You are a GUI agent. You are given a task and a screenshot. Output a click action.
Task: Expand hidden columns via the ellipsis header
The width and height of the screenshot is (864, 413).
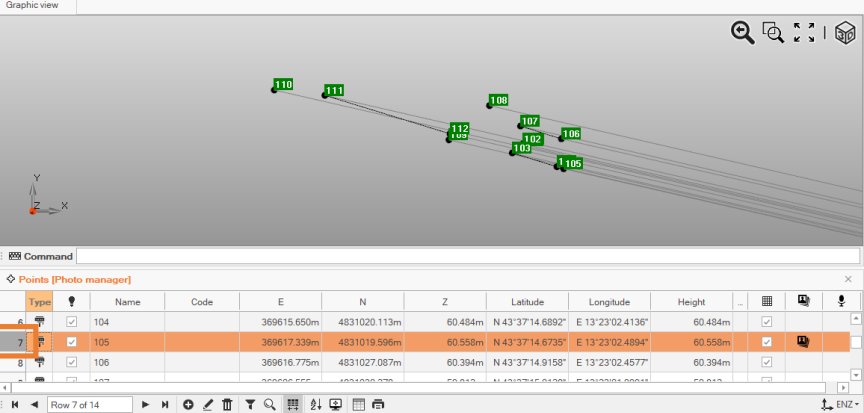pos(741,301)
